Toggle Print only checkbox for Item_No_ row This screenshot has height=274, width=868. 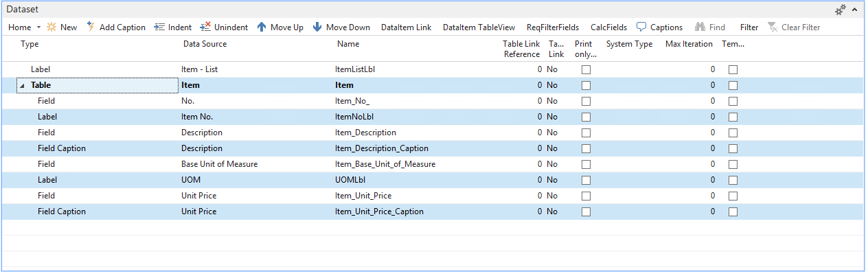point(586,101)
